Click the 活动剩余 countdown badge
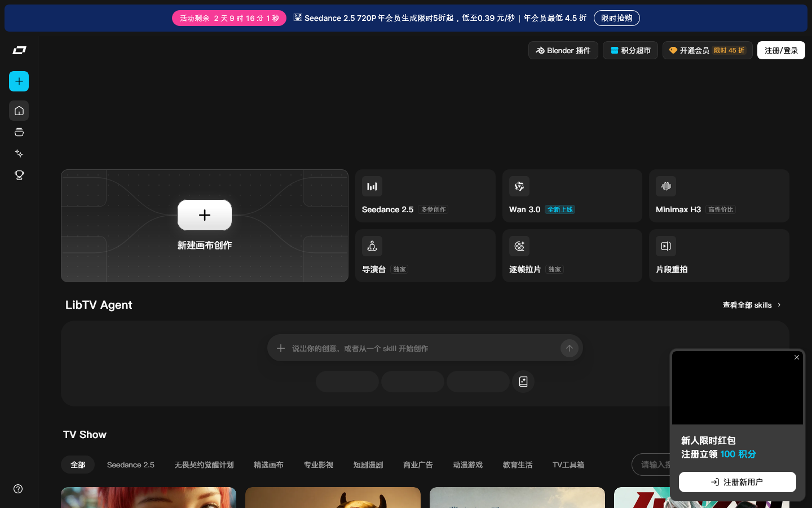This screenshot has height=508, width=812. [229, 18]
